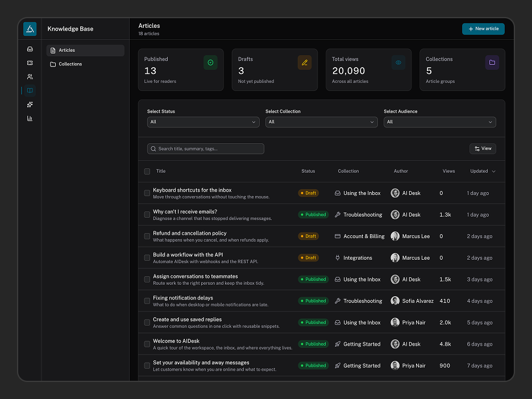This screenshot has width=532, height=399.
Task: Open the Collections section in Knowledge Base
Action: 85,64
